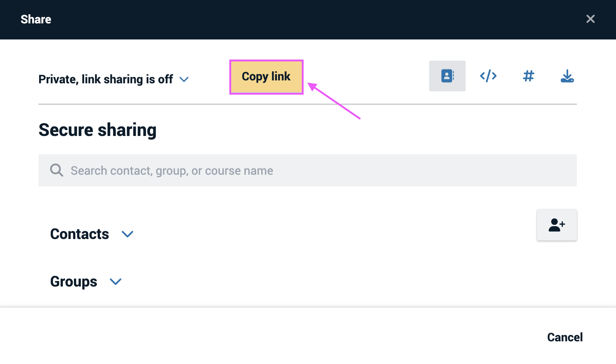
Task: Select the hashtag share code icon
Action: [528, 76]
